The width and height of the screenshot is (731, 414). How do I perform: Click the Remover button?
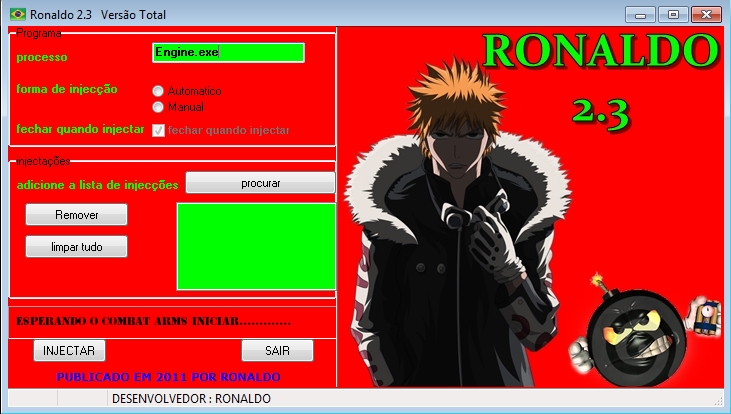coord(76,214)
